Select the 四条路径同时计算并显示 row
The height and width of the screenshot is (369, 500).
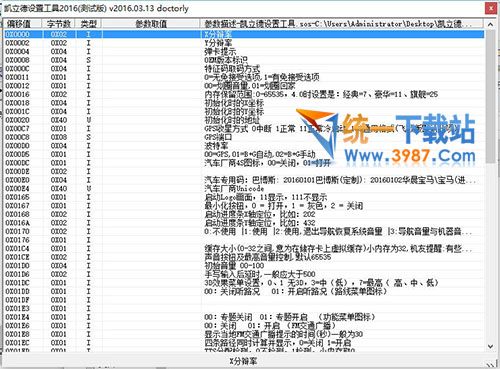244,343
